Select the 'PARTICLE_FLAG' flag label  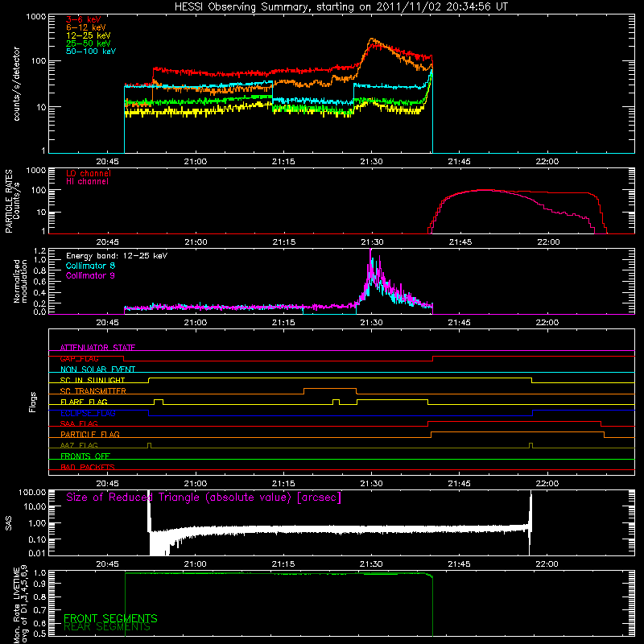(90, 434)
